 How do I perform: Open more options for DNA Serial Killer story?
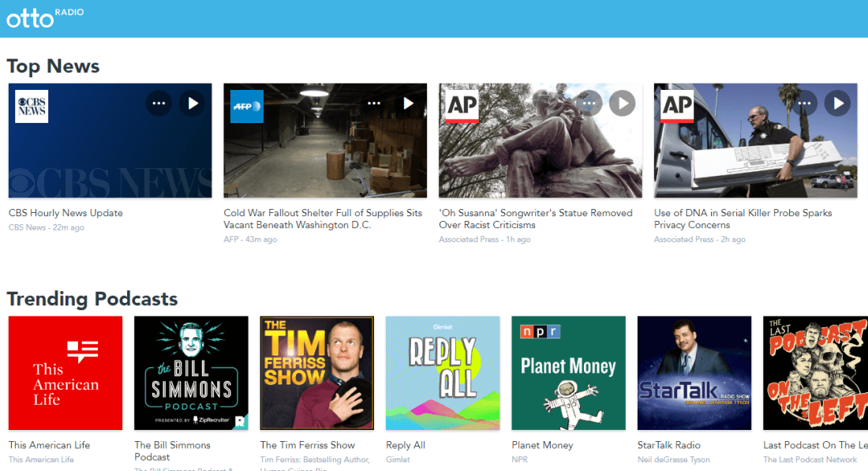pyautogui.click(x=804, y=103)
